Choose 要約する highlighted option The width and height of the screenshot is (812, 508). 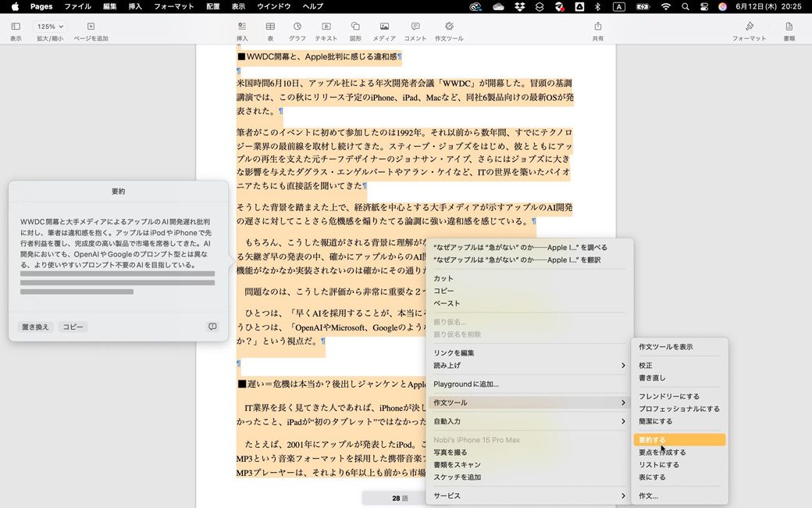point(679,440)
